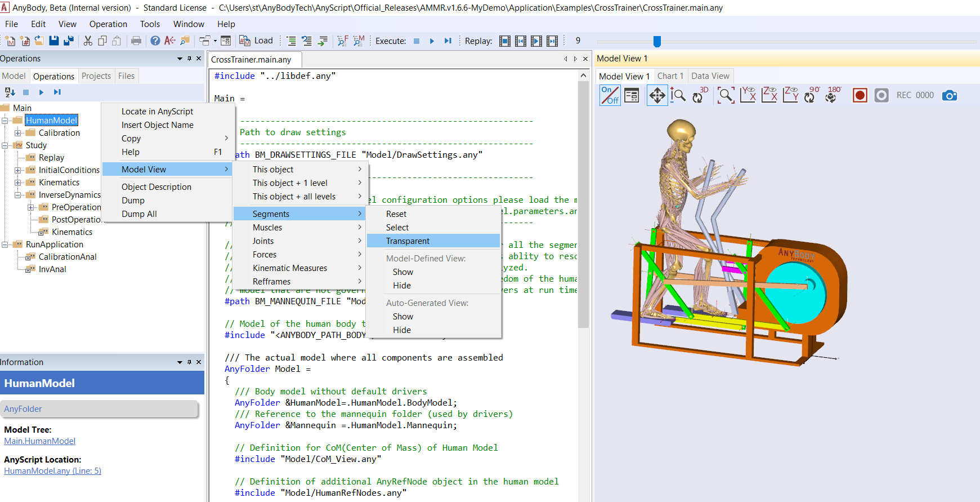Click the Save file toolbar icon
This screenshot has height=502, width=980.
(54, 41)
